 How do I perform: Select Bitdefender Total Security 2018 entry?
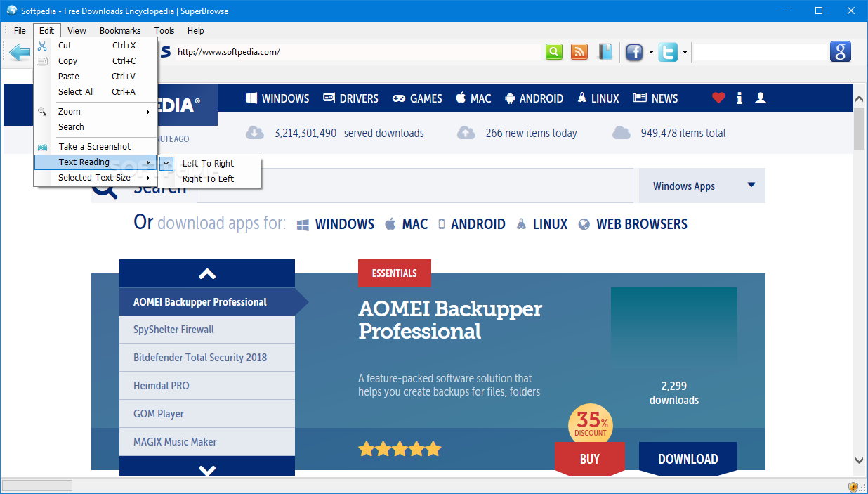point(207,358)
